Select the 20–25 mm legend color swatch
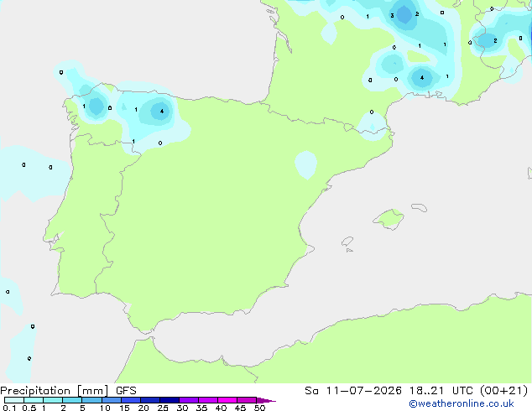This screenshot has width=532, height=411. pos(150,400)
